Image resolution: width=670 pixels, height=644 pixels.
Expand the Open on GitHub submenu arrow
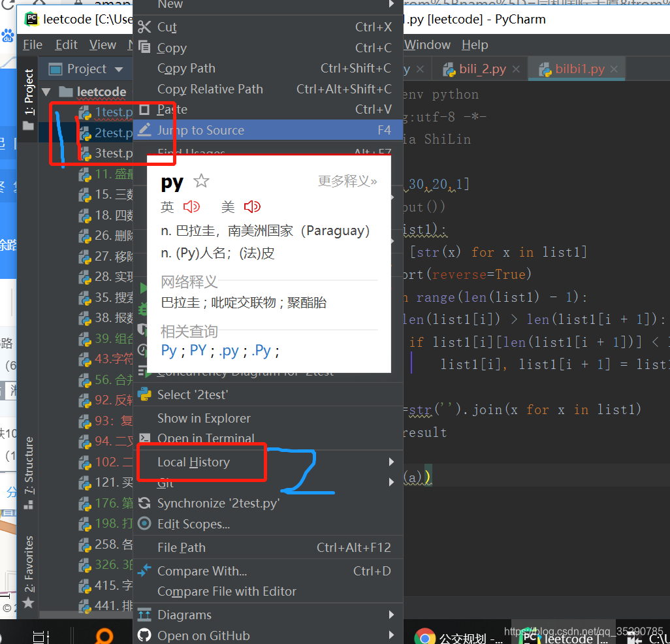coord(391,635)
